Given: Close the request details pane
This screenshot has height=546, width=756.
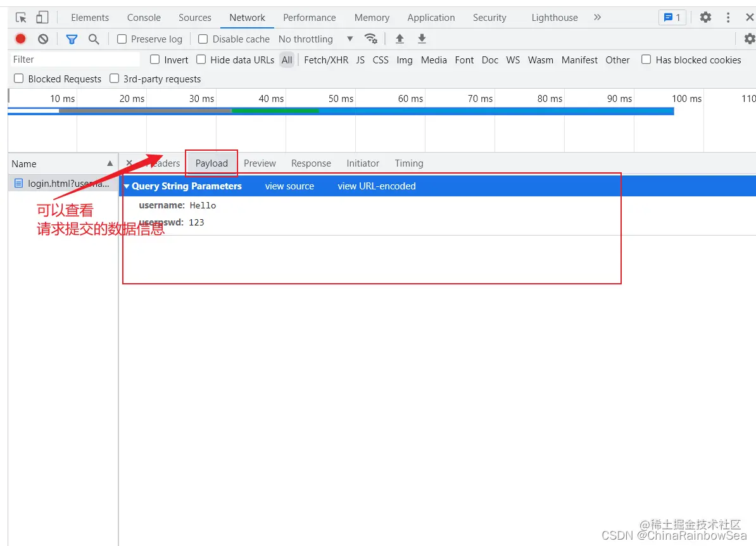Looking at the screenshot, I should click(129, 163).
